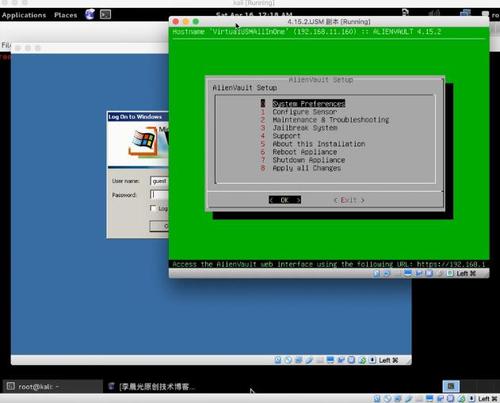The image size is (500, 403).
Task: Toggle the Log on checkbox in Windows logon dialog
Action: (x=153, y=208)
